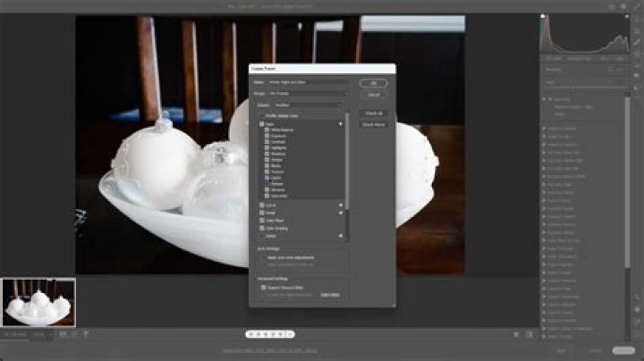The width and height of the screenshot is (644, 361).
Task: Collapse the Basic group arrow
Action: tap(340, 124)
